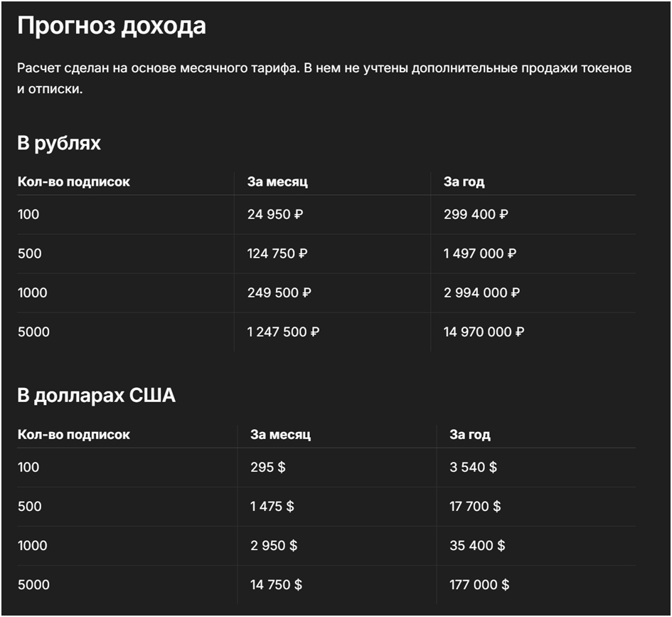Click the "В долларах США" section heading
Screen dimensions: 672x617
click(96, 396)
